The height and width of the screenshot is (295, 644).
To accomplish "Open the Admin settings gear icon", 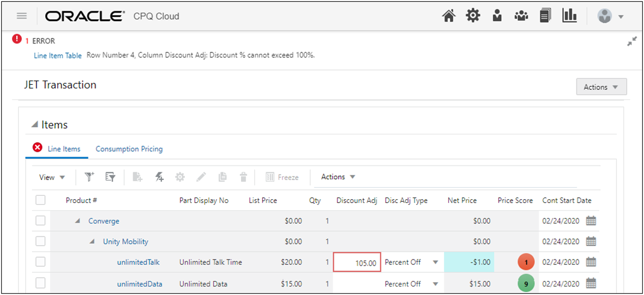I will point(473,16).
